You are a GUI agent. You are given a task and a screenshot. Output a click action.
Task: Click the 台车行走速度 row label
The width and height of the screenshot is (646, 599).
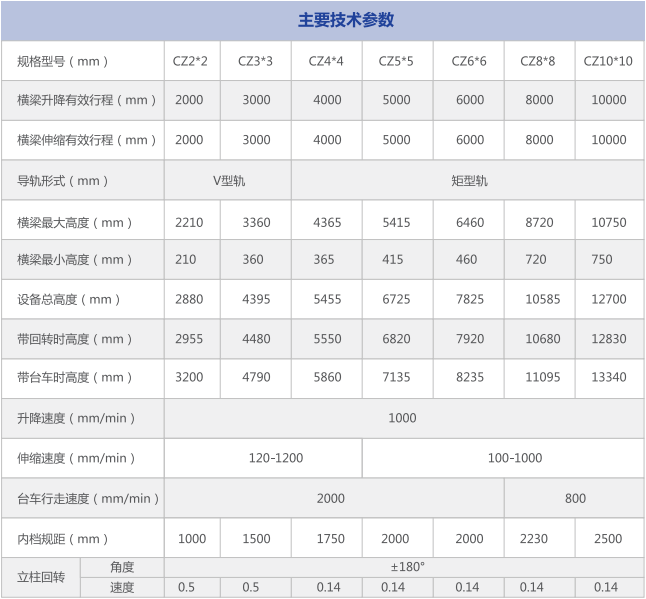(82, 498)
